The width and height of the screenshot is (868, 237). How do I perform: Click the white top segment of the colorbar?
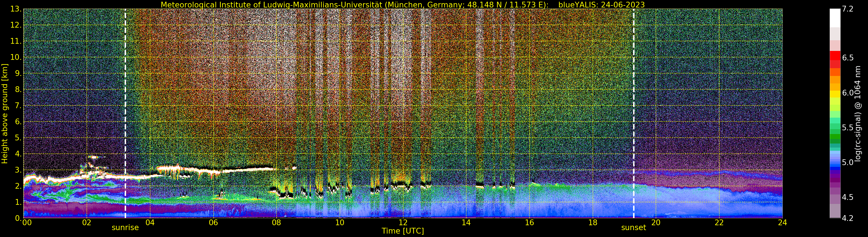[835, 18]
